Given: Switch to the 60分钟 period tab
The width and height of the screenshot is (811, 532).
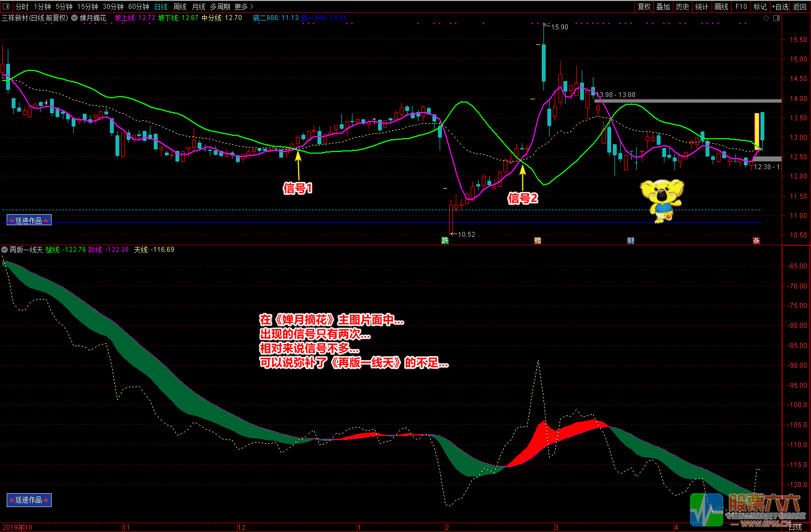Looking at the screenshot, I should [139, 7].
